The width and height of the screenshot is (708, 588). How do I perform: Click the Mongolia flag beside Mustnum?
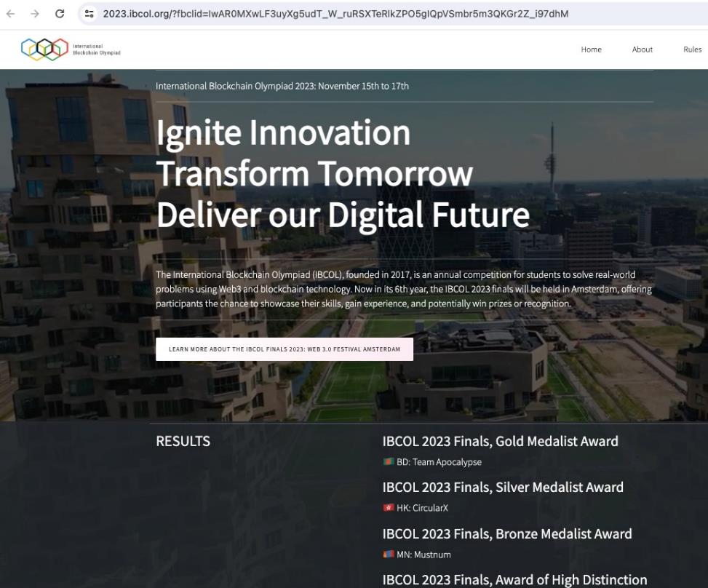389,554
